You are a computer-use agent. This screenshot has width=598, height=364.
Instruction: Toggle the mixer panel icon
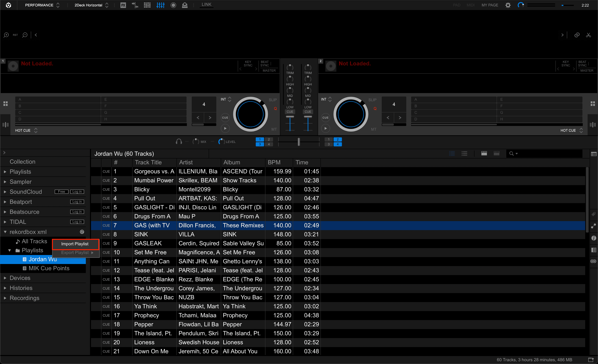click(160, 5)
